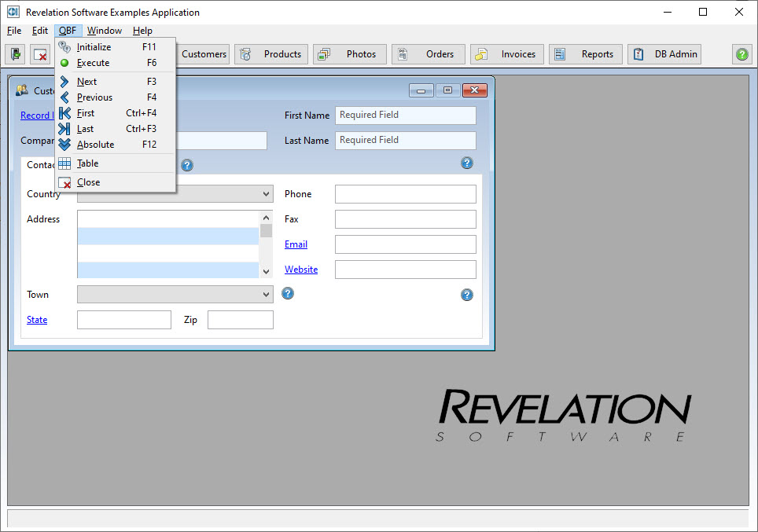Open the Customers toolbar button
Viewport: 758px width, 532px height.
(203, 54)
